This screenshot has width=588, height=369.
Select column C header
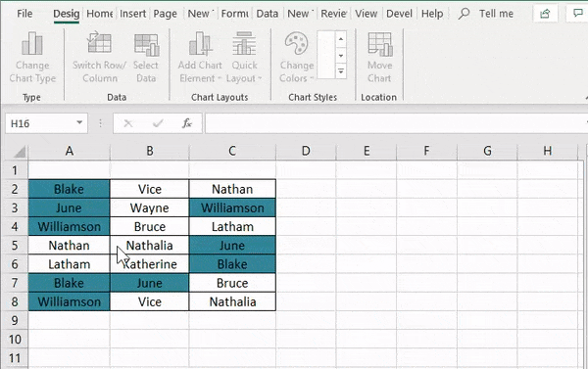pyautogui.click(x=232, y=151)
